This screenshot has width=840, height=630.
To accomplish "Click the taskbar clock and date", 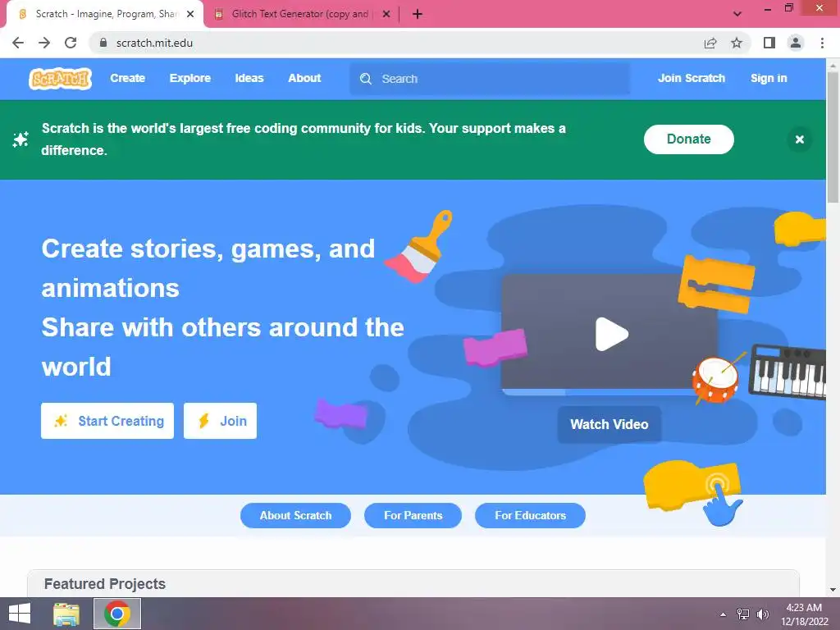I will 804,614.
